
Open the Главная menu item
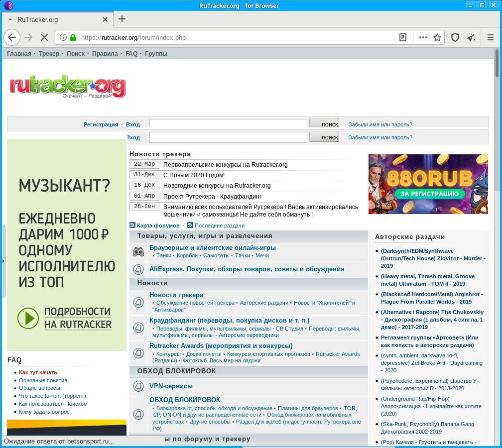[x=19, y=53]
